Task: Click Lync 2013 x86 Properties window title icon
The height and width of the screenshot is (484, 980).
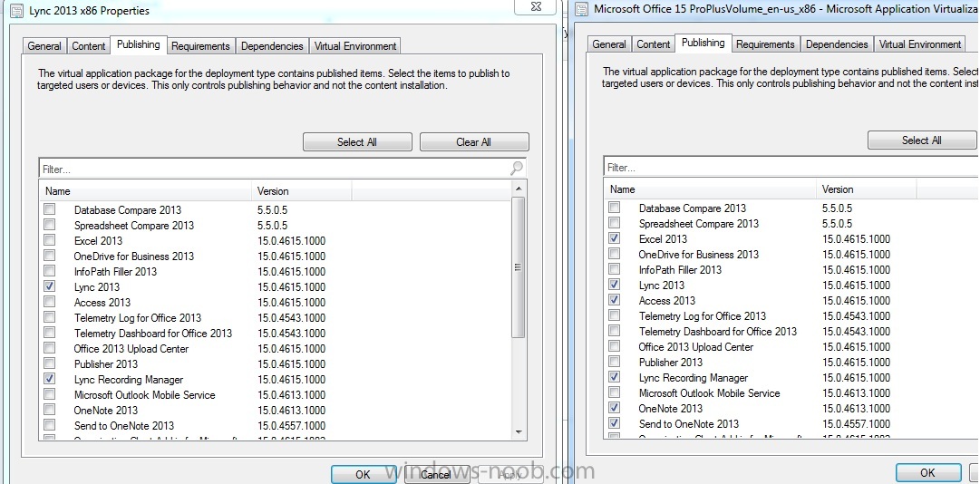Action: tap(19, 11)
